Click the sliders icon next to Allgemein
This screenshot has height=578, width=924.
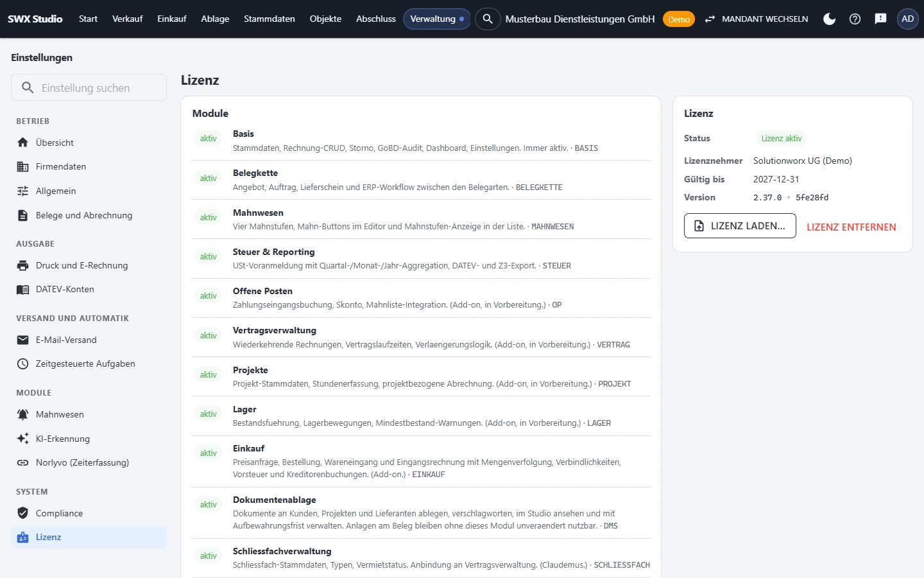tap(23, 191)
